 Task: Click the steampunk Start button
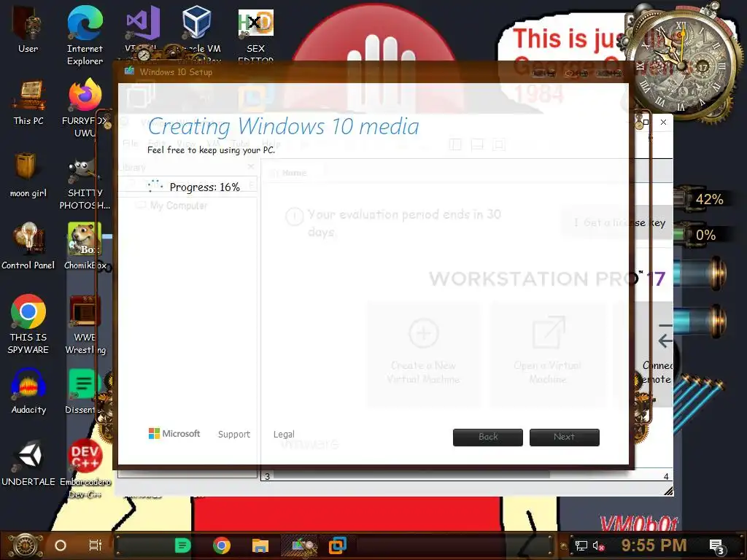click(26, 545)
